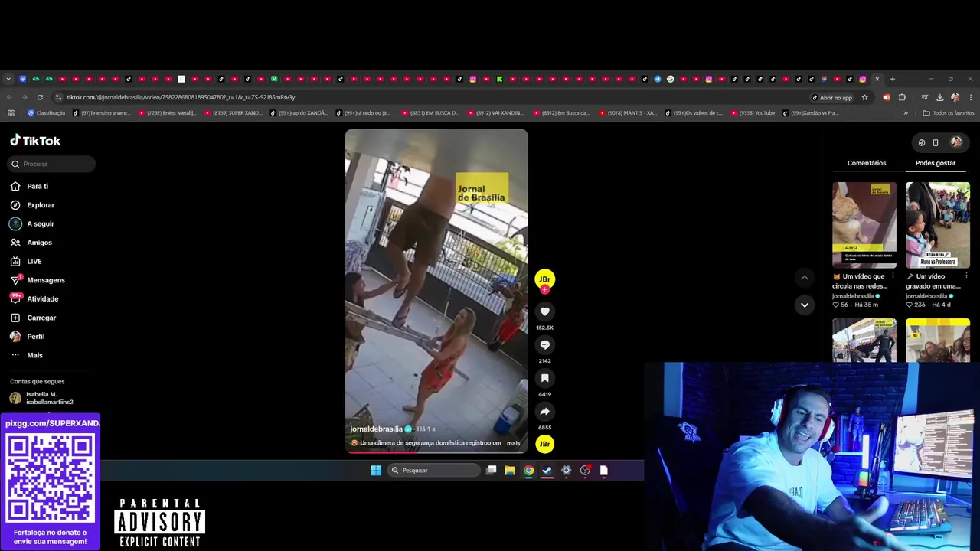
Task: Click the Abrir no app button
Action: [x=831, y=97]
